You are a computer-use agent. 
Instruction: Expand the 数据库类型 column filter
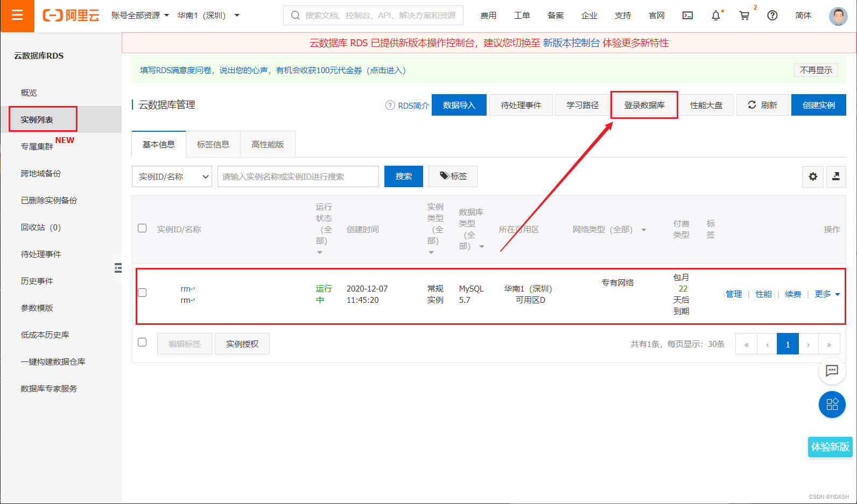coord(482,246)
